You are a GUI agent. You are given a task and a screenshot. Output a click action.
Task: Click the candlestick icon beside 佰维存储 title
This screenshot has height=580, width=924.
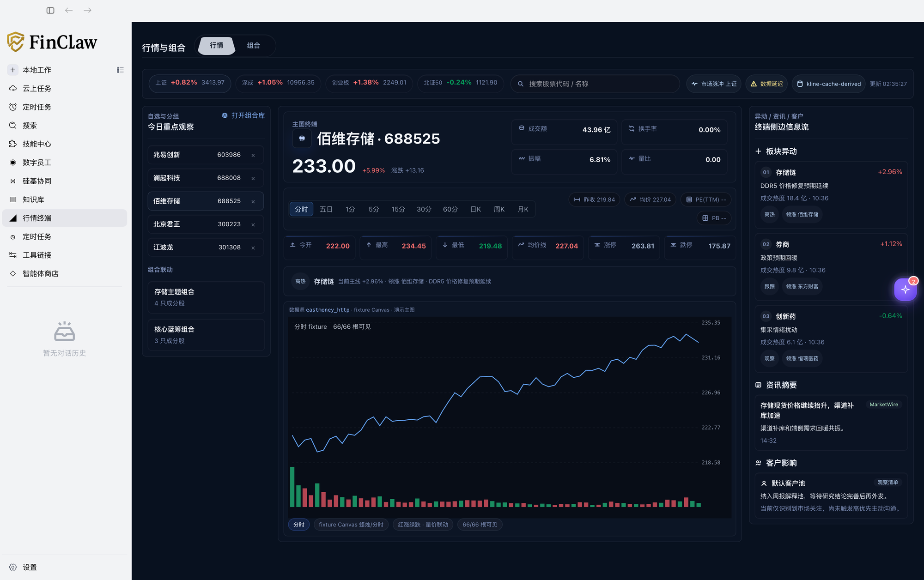click(302, 138)
